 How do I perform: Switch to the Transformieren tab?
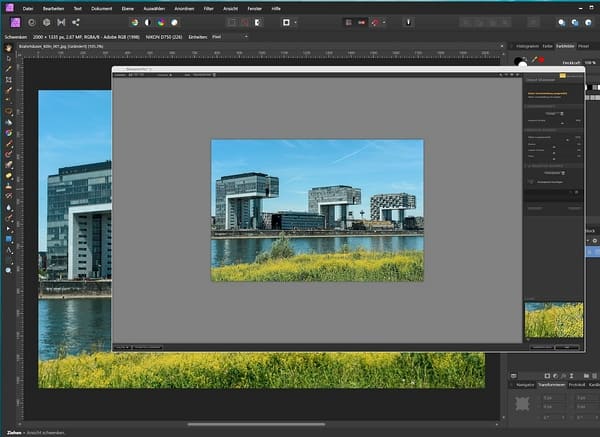[x=551, y=385]
